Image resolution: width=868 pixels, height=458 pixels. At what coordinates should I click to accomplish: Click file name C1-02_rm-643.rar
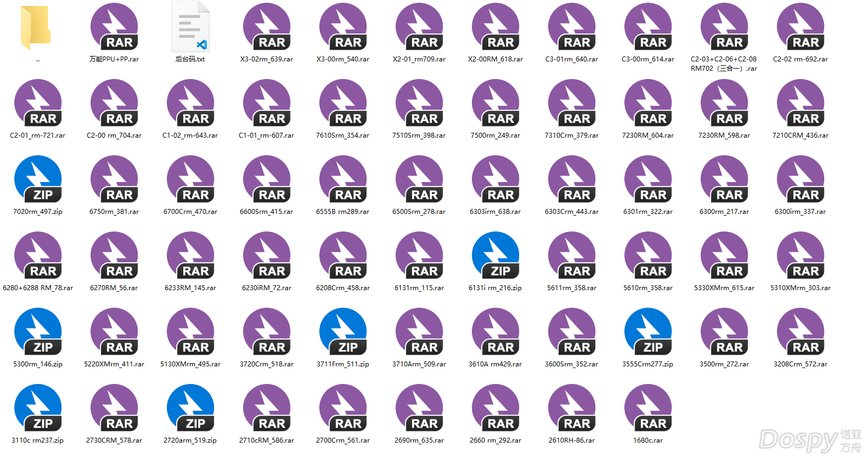point(190,135)
